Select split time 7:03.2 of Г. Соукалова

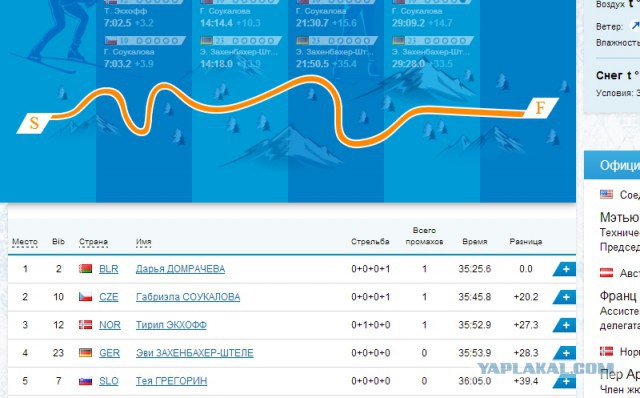coord(118,64)
